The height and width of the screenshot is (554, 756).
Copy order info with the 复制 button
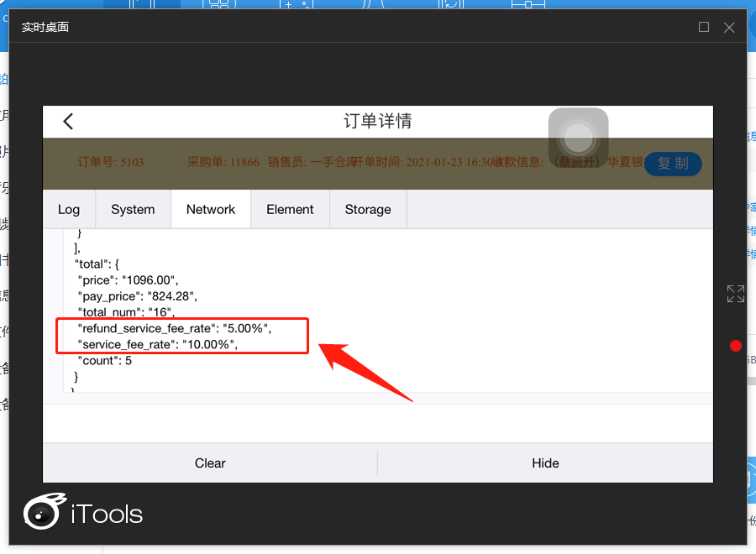tap(673, 164)
